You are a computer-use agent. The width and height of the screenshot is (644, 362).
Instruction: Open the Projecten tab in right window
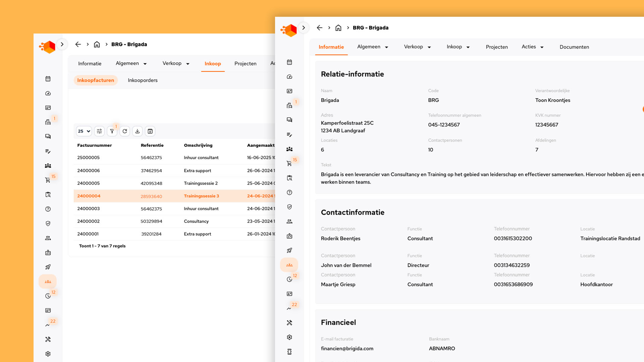pos(496,47)
